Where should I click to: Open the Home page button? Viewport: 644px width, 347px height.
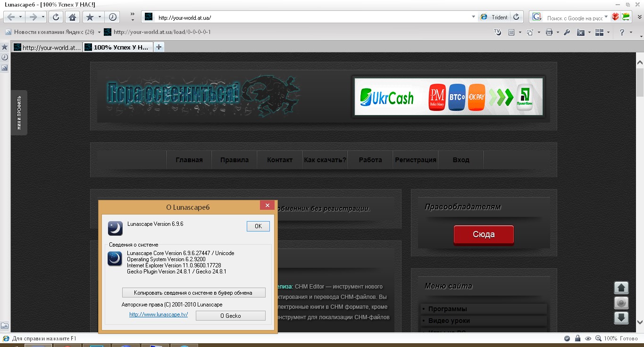72,17
